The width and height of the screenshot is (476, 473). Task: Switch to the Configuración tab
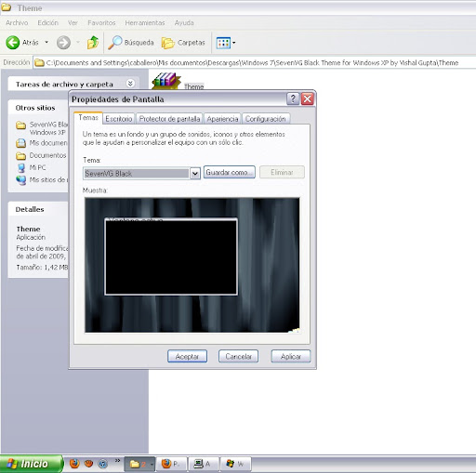click(x=266, y=119)
